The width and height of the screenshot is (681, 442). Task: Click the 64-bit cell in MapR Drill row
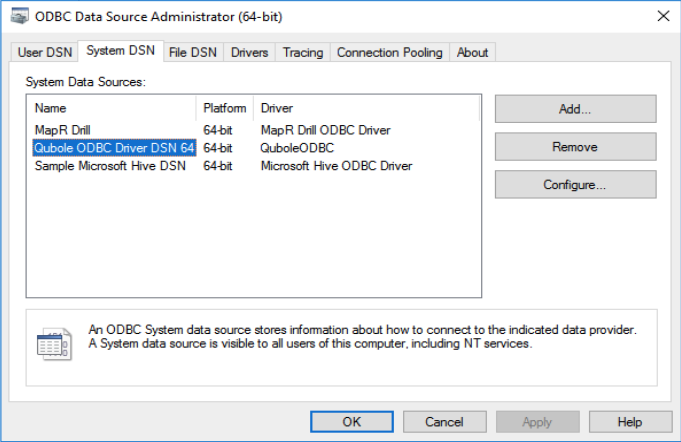click(x=218, y=130)
